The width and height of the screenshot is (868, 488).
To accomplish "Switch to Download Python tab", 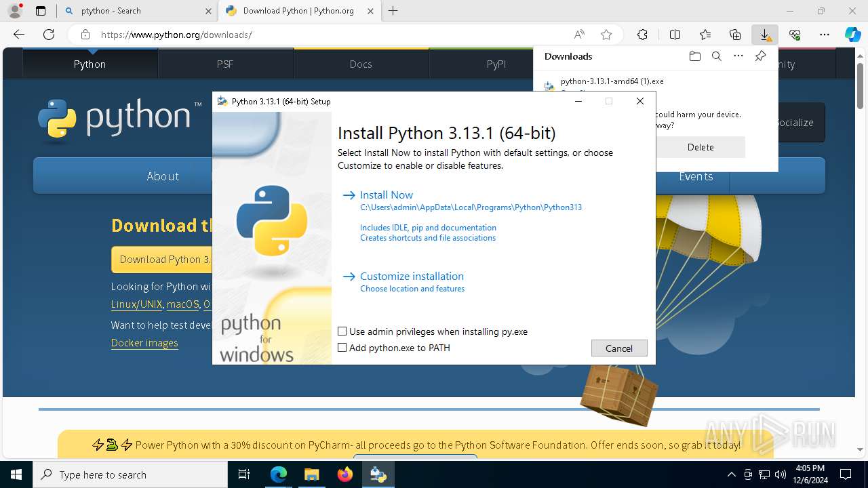I will coord(298,11).
